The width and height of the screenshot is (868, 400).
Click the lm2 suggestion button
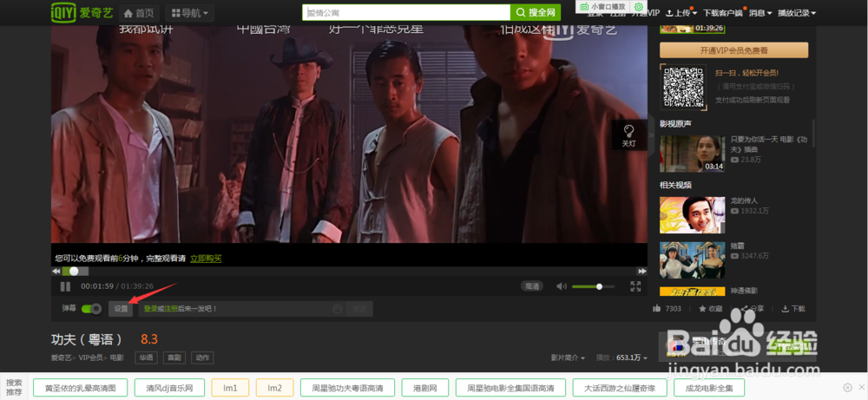click(275, 388)
